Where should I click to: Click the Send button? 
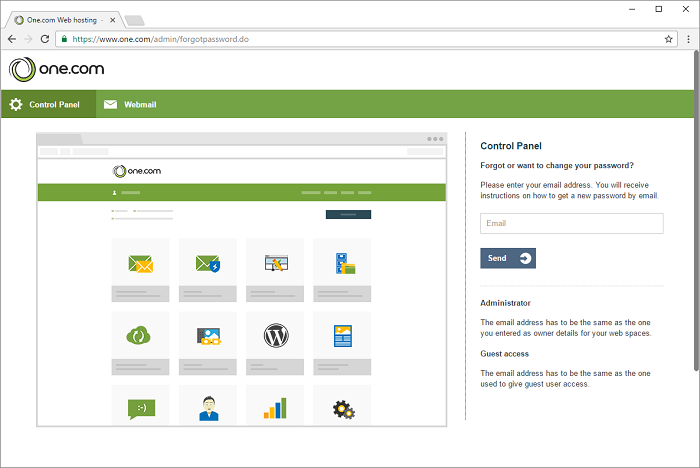tap(508, 258)
